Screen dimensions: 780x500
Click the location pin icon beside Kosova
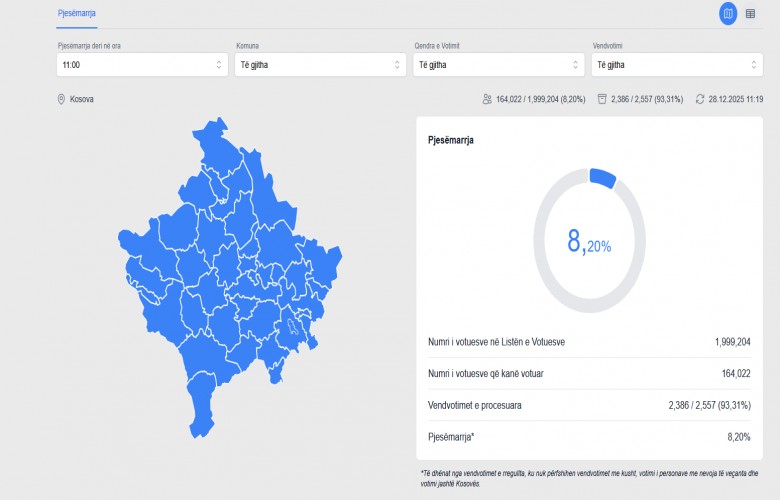(61, 100)
